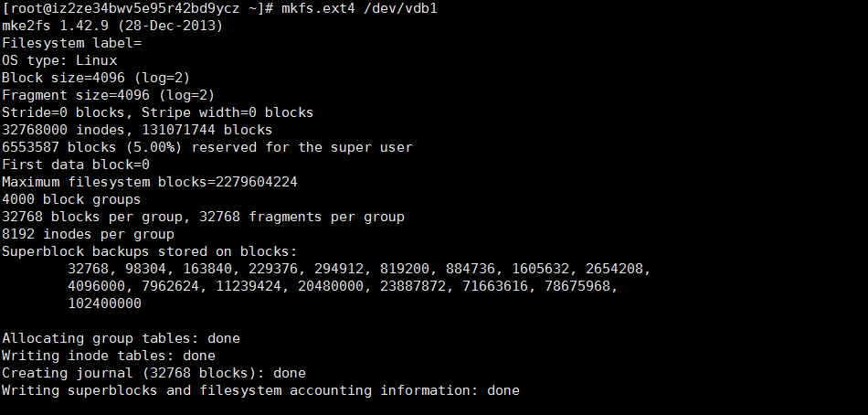Click the 5.00% reserved blocks line

pyautogui.click(x=207, y=147)
